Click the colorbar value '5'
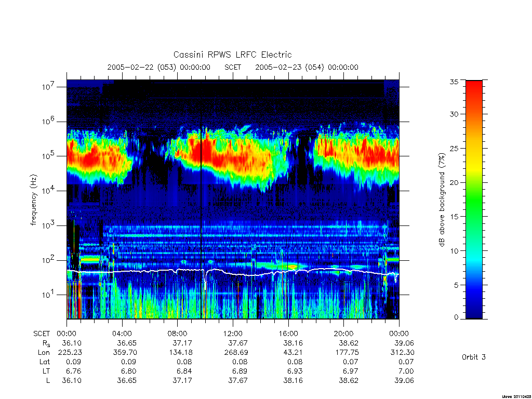The image size is (532, 399). 456,285
